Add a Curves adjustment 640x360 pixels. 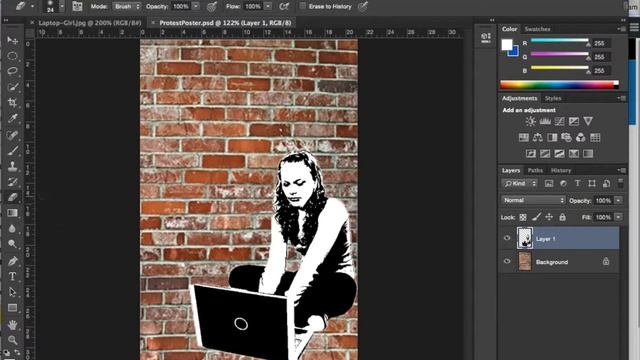point(559,121)
